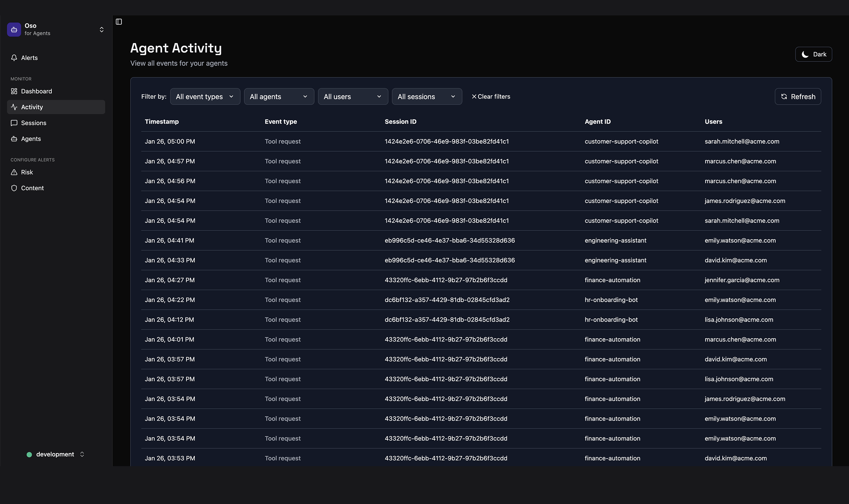Switch to Dark mode
The height and width of the screenshot is (504, 849).
click(x=813, y=54)
